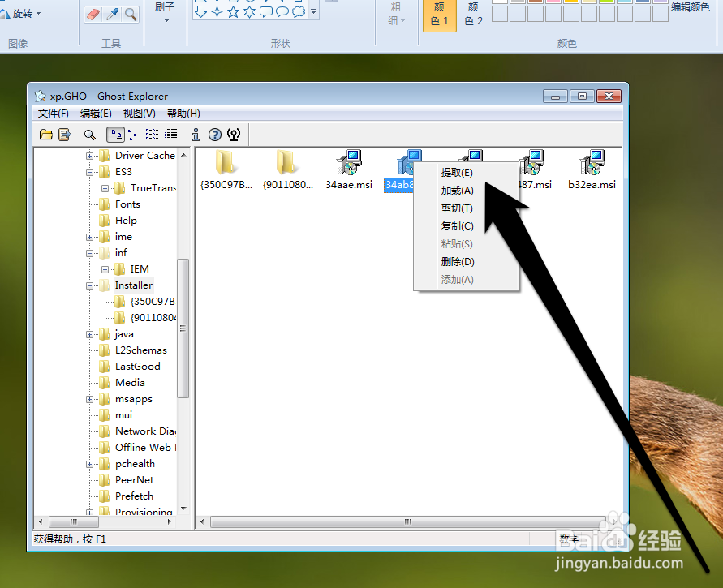This screenshot has height=588, width=723.
Task: Choose 删除(D) from the context menu
Action: tap(466, 262)
